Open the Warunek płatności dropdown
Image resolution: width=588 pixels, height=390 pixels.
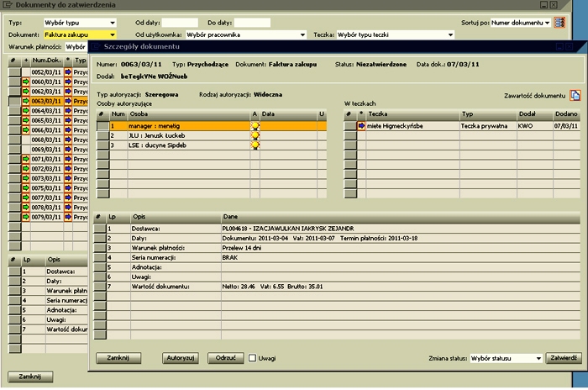(76, 46)
